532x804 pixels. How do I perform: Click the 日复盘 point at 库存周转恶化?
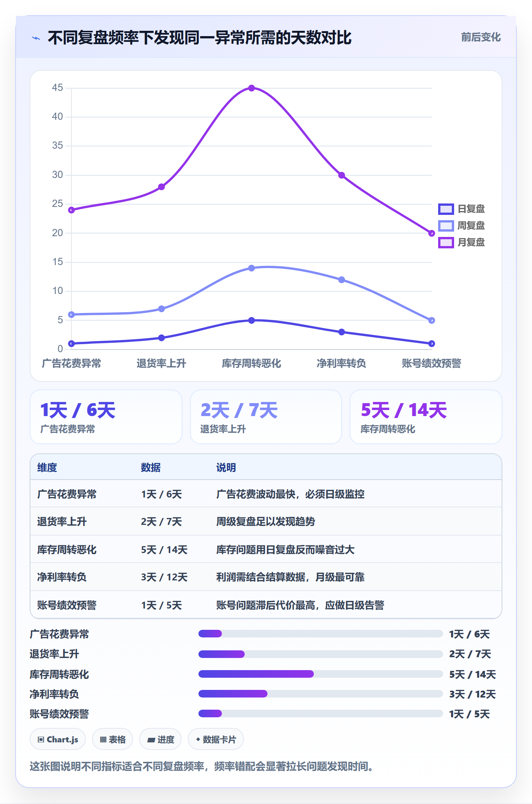(x=252, y=321)
